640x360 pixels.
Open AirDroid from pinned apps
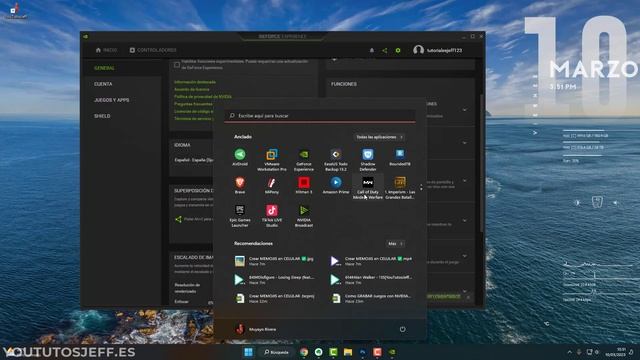240,157
